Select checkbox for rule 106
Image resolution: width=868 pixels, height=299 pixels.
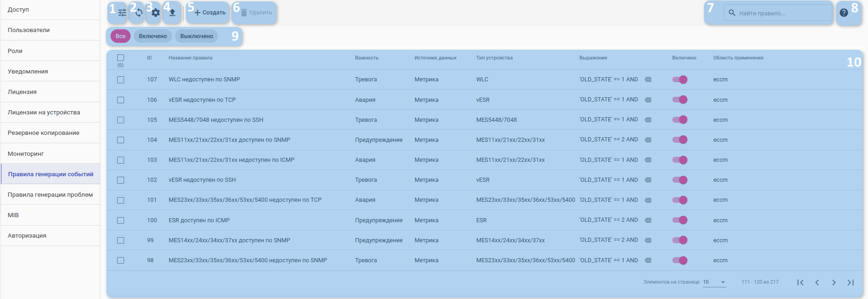120,100
